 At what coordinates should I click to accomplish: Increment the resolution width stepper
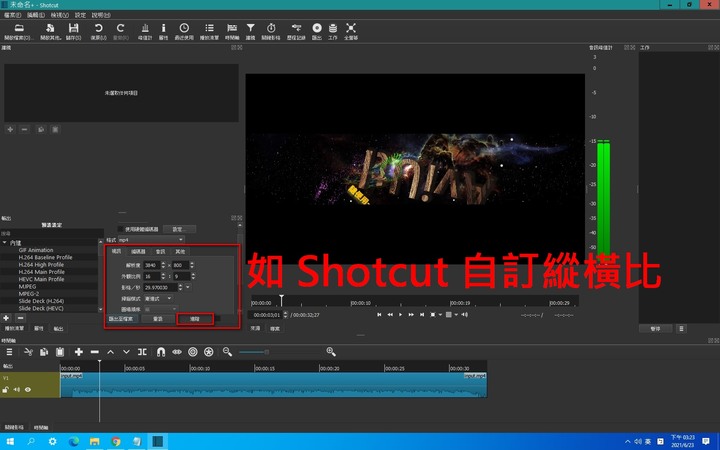[x=163, y=263]
